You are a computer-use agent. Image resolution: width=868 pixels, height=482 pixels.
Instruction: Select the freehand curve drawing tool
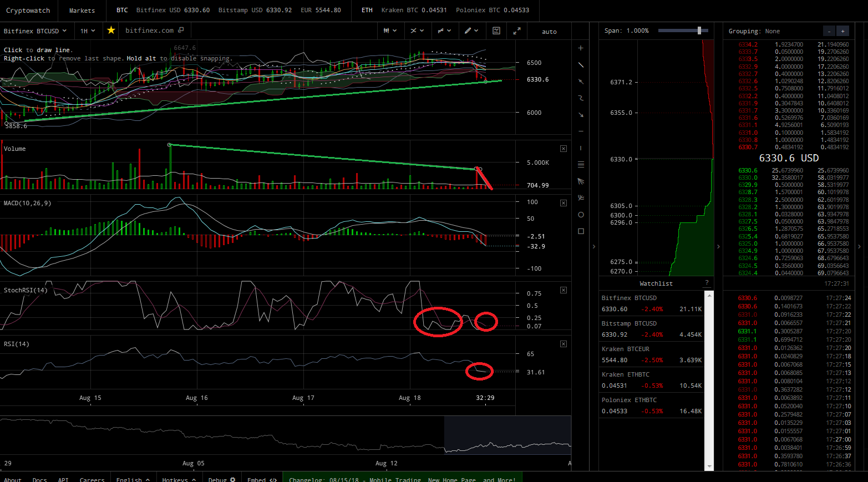(581, 98)
